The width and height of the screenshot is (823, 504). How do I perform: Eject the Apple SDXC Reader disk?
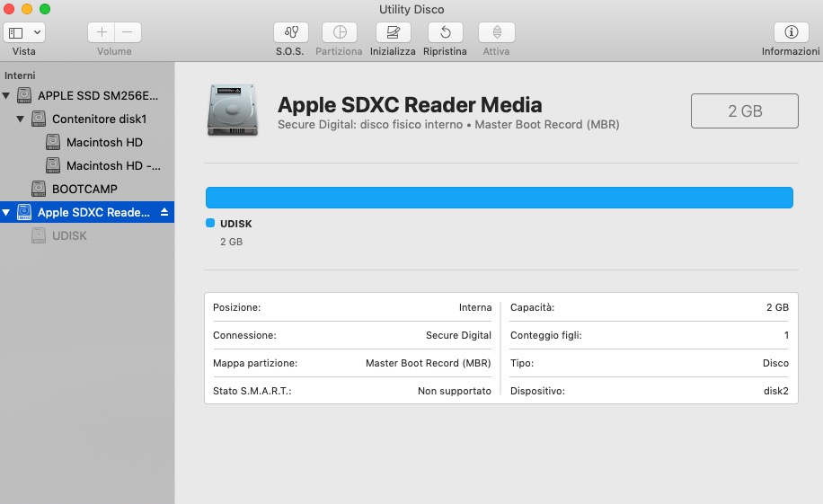pos(164,212)
